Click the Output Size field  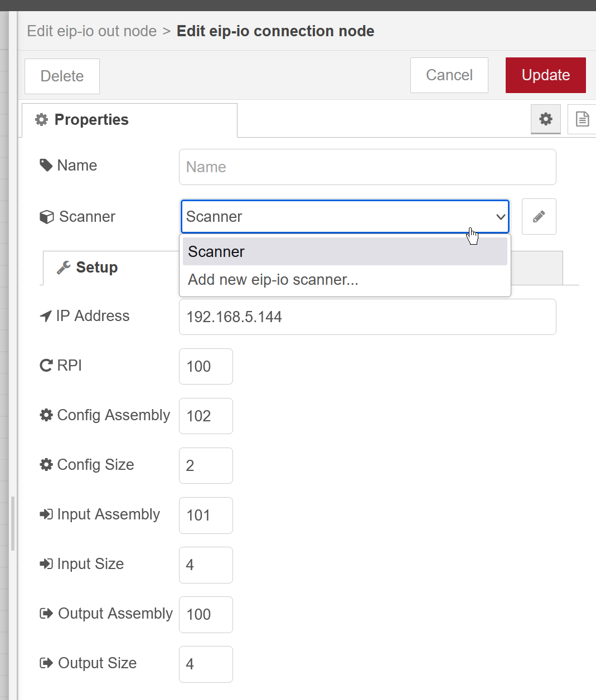[x=206, y=664]
